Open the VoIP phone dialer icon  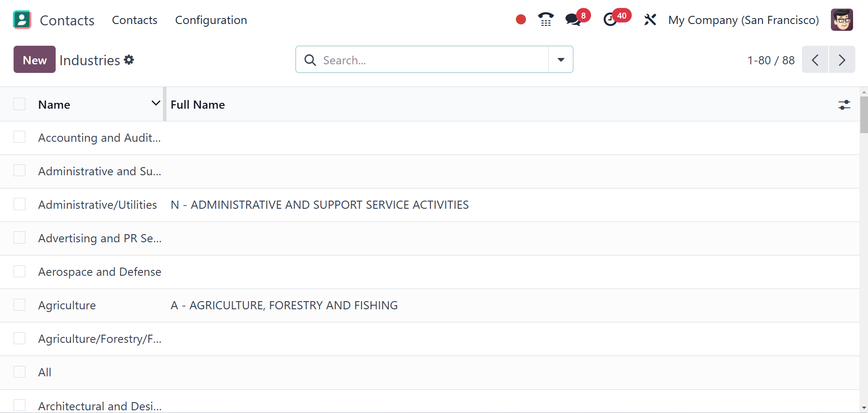tap(546, 19)
